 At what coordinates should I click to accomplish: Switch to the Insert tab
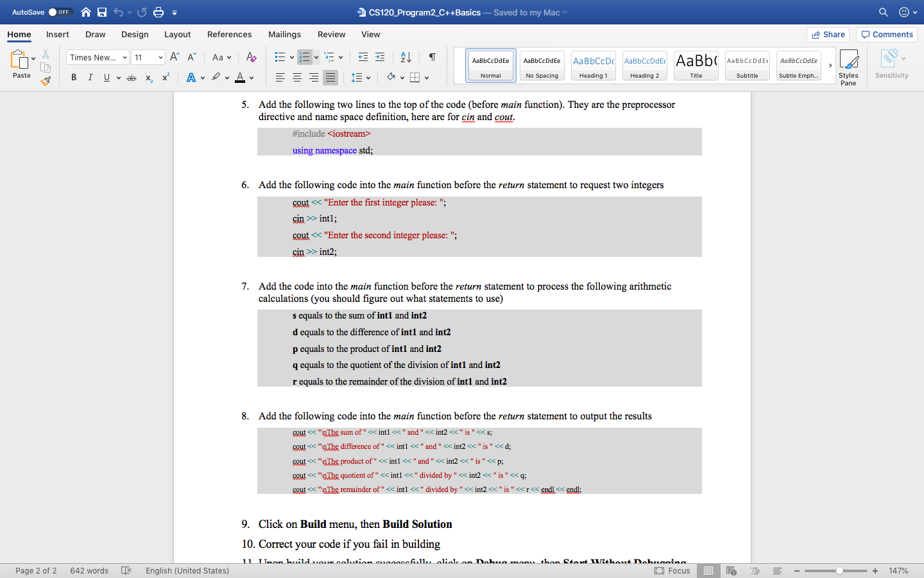coord(58,35)
